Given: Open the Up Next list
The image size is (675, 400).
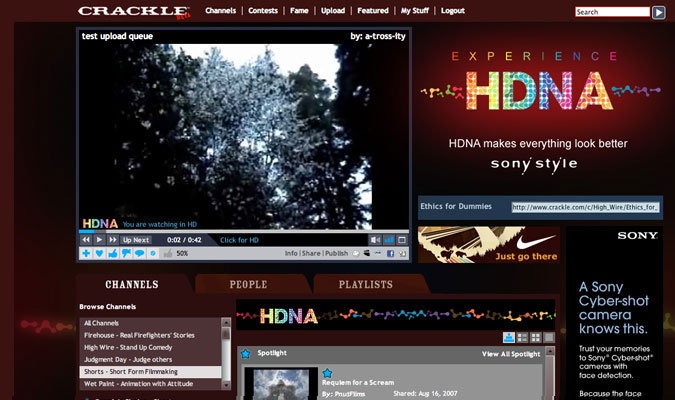Looking at the screenshot, I should pos(136,240).
